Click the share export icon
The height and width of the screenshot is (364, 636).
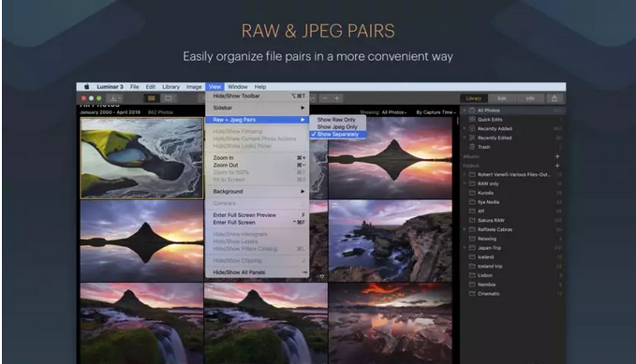pyautogui.click(x=555, y=98)
